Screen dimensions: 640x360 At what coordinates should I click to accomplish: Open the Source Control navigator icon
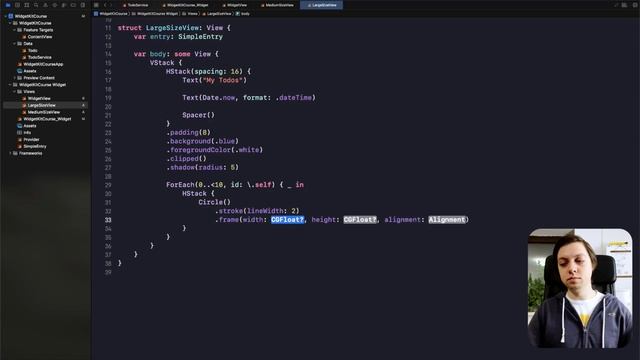pyautogui.click(x=17, y=5)
